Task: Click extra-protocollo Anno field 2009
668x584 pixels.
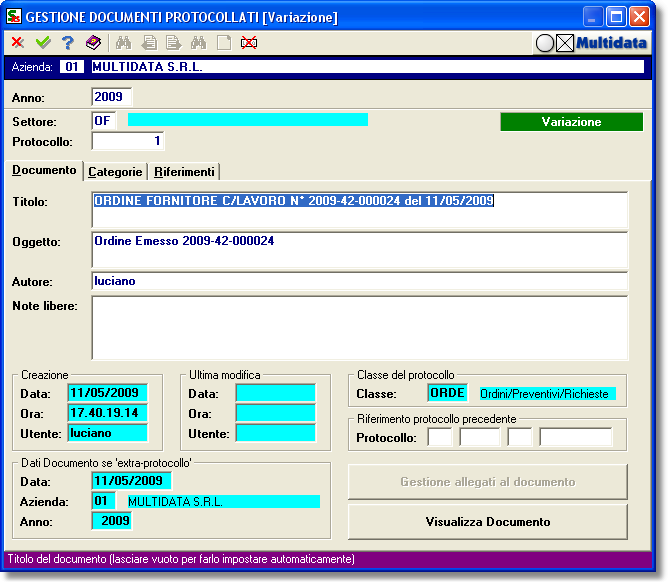Action: point(112,521)
